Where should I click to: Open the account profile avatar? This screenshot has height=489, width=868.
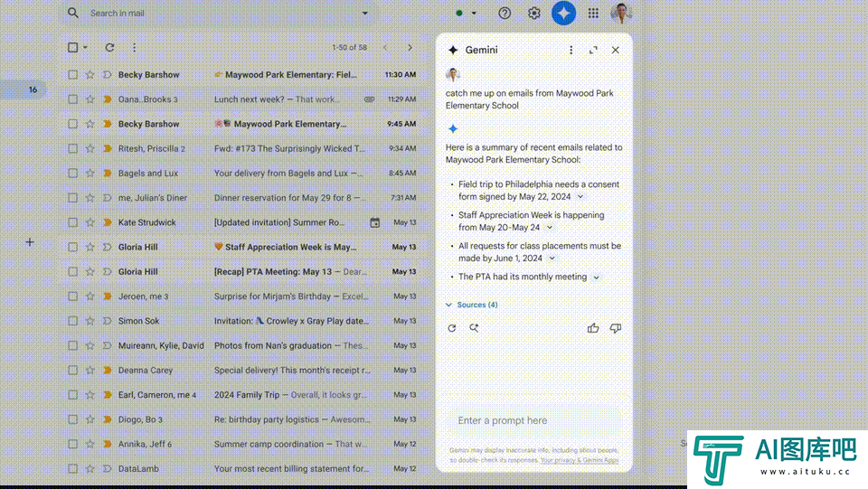621,13
